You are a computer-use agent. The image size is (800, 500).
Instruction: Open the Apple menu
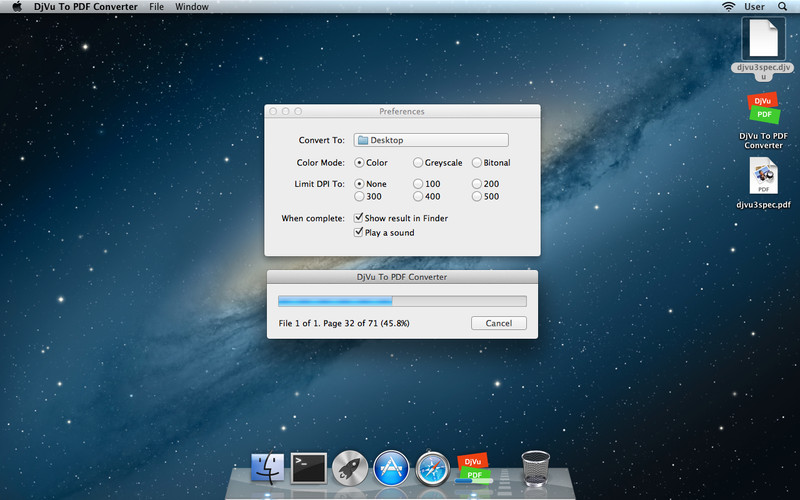point(17,7)
